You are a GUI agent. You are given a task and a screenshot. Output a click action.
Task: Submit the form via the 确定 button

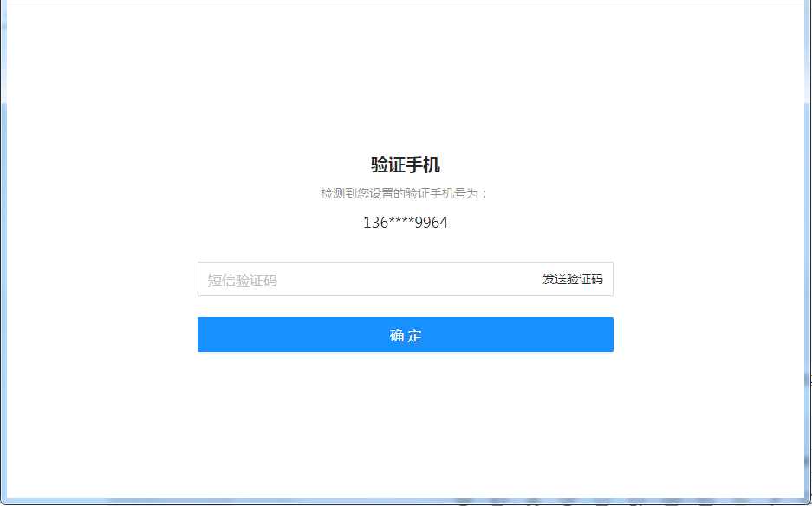405,334
